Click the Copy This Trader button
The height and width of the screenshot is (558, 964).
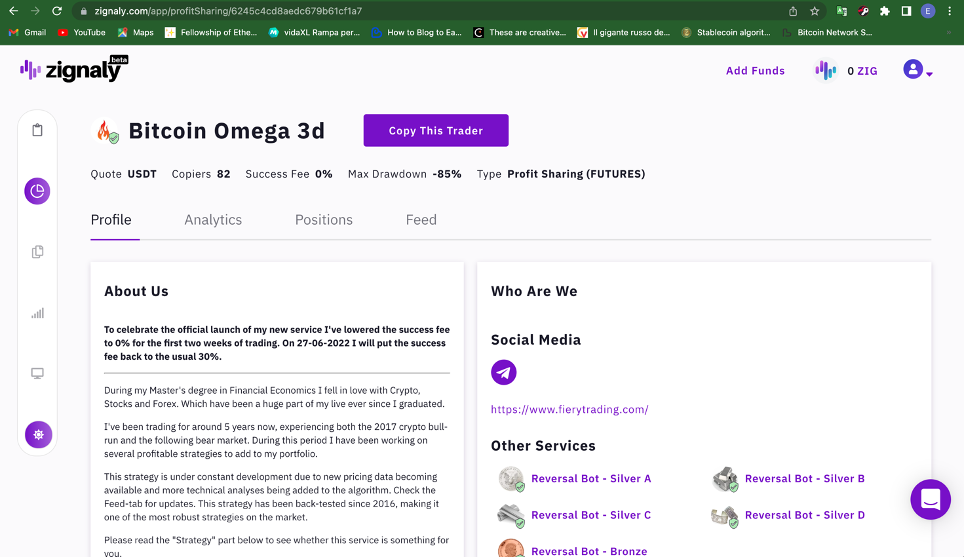coord(436,130)
